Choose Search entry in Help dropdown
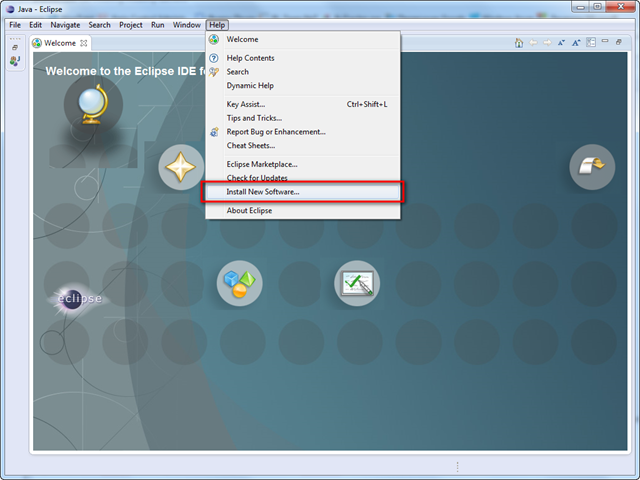 [x=303, y=72]
